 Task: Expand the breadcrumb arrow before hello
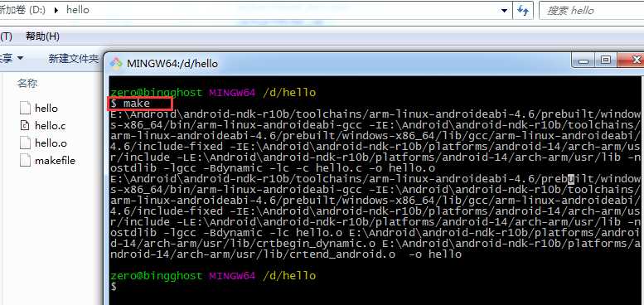coord(56,10)
